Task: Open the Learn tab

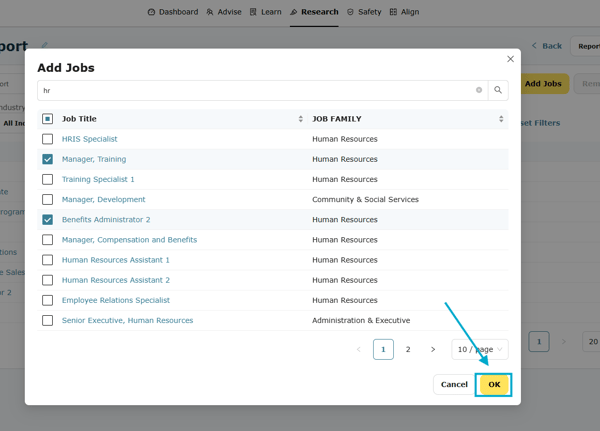Action: point(266,12)
